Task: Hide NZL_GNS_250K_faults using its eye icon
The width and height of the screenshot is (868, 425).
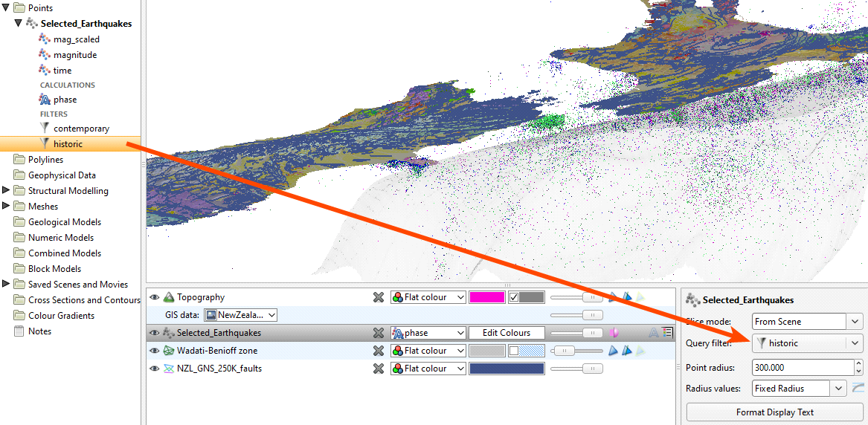Action: 154,368
